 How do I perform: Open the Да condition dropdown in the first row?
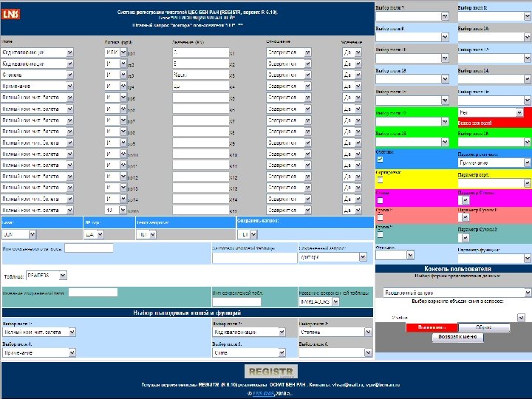click(x=352, y=52)
